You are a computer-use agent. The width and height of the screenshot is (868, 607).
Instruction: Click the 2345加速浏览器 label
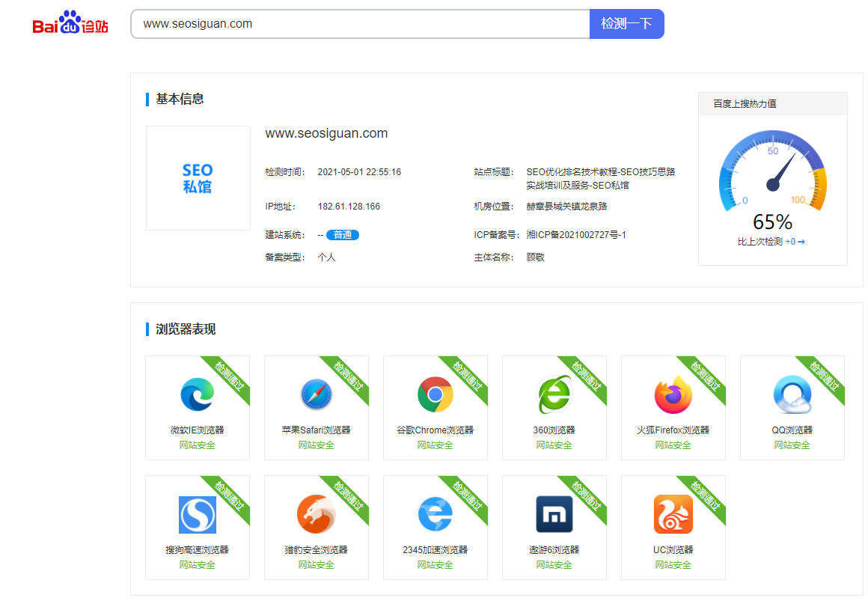click(x=435, y=549)
